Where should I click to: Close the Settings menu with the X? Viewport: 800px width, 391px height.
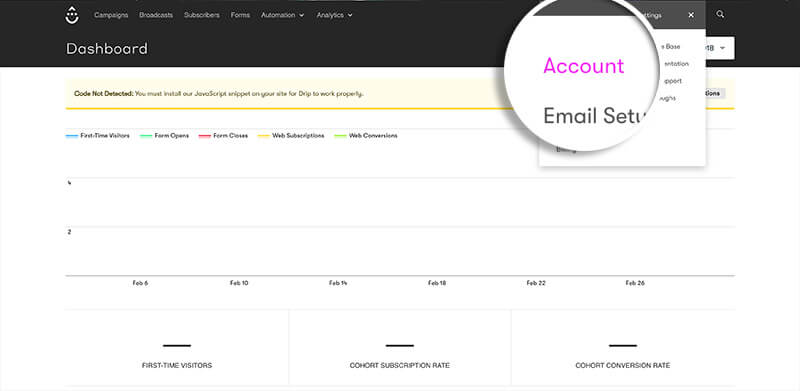pos(691,15)
